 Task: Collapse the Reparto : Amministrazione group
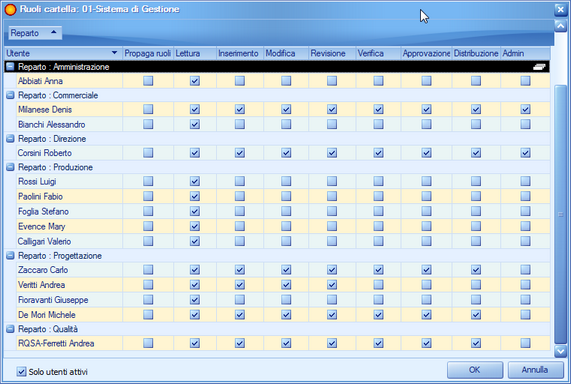[x=10, y=66]
